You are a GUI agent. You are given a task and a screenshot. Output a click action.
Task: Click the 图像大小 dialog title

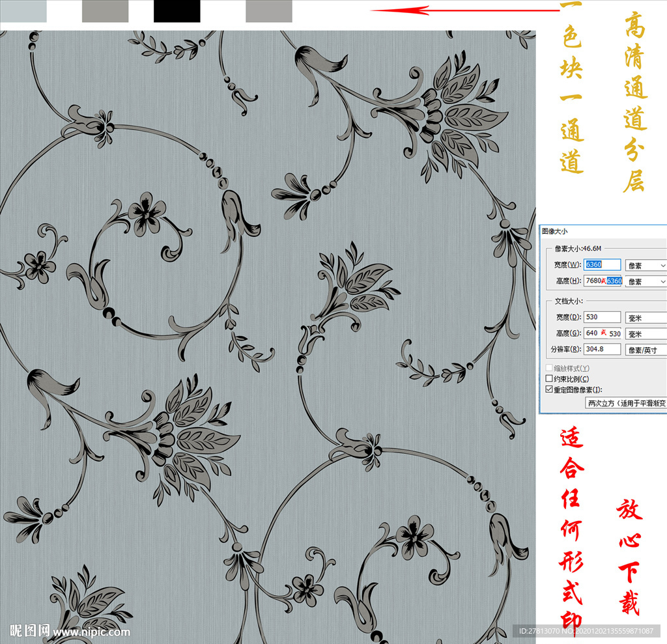coord(555,231)
